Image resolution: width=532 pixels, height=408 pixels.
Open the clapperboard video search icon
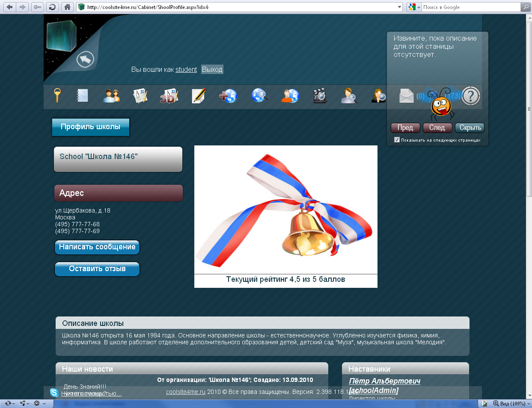coord(319,96)
